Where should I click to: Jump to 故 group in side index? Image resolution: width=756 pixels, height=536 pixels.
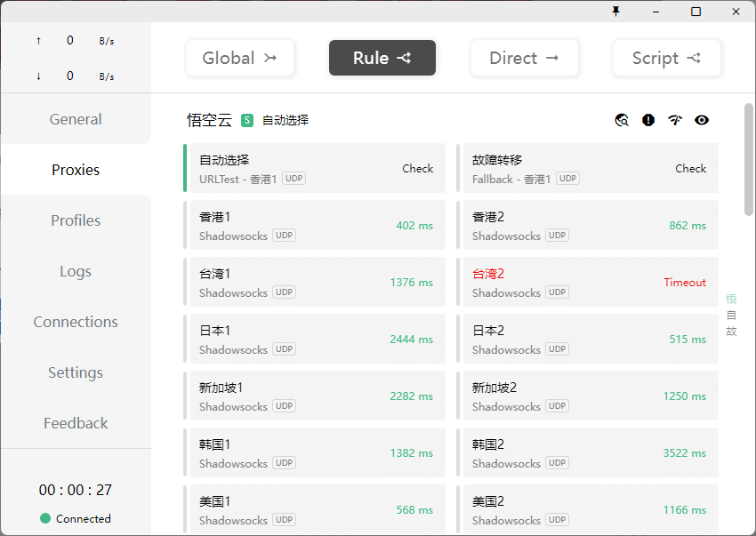click(731, 332)
